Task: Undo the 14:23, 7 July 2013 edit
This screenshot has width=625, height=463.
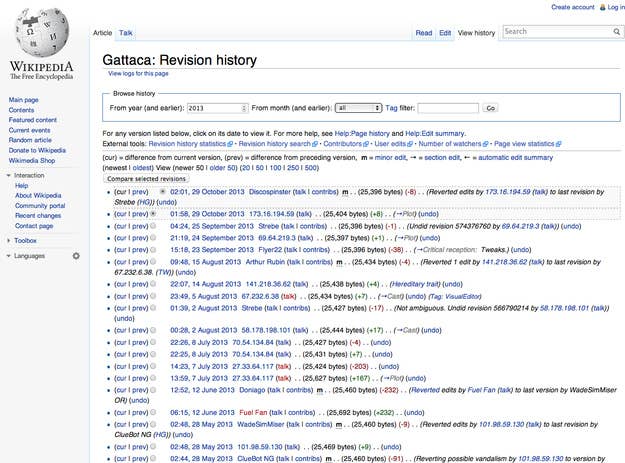Action: [x=389, y=367]
